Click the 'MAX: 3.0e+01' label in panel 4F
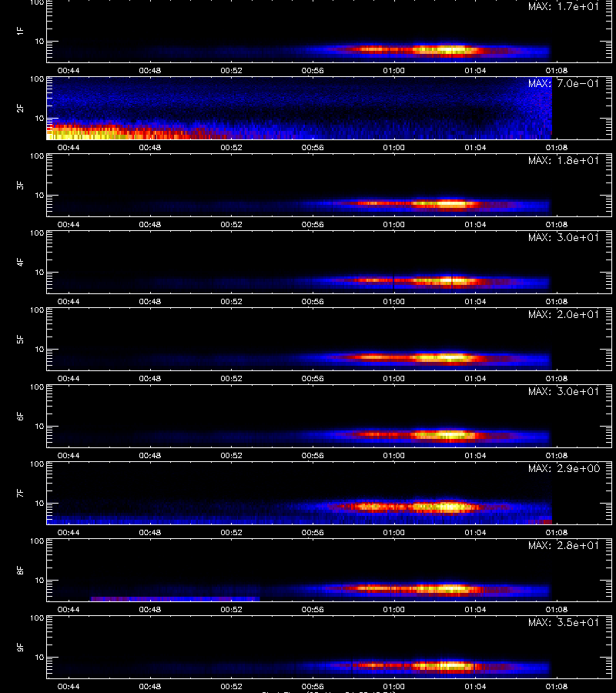Viewport: 616px width, 693px height. coord(564,237)
